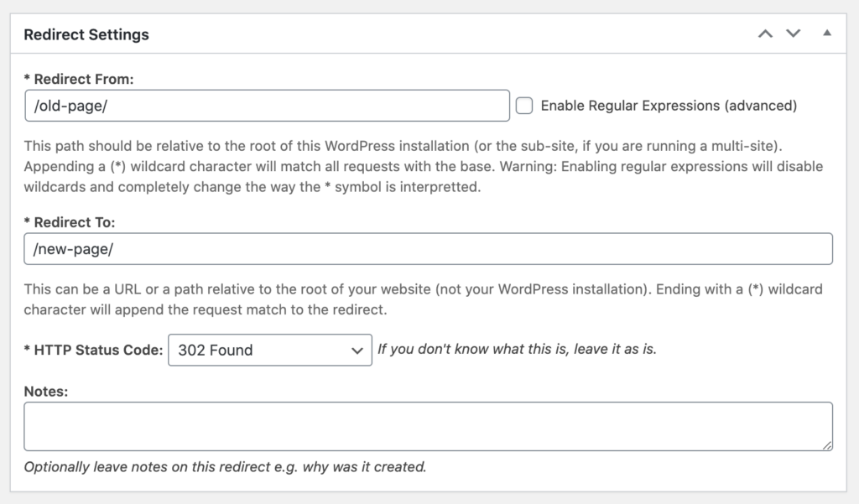Click the 'leave it as is' hint text
Screen dimensions: 859x504
(517, 350)
